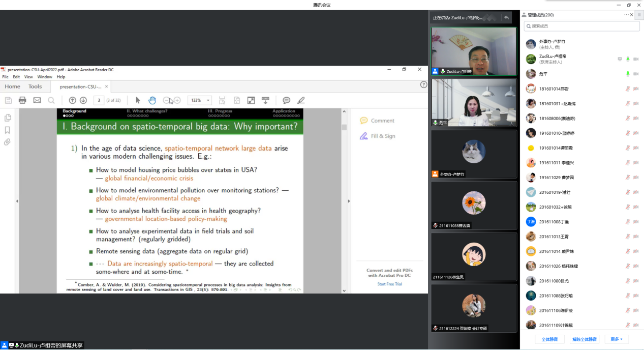Select the Hand pan tool
Screen dimensions: 644x350
tap(152, 100)
